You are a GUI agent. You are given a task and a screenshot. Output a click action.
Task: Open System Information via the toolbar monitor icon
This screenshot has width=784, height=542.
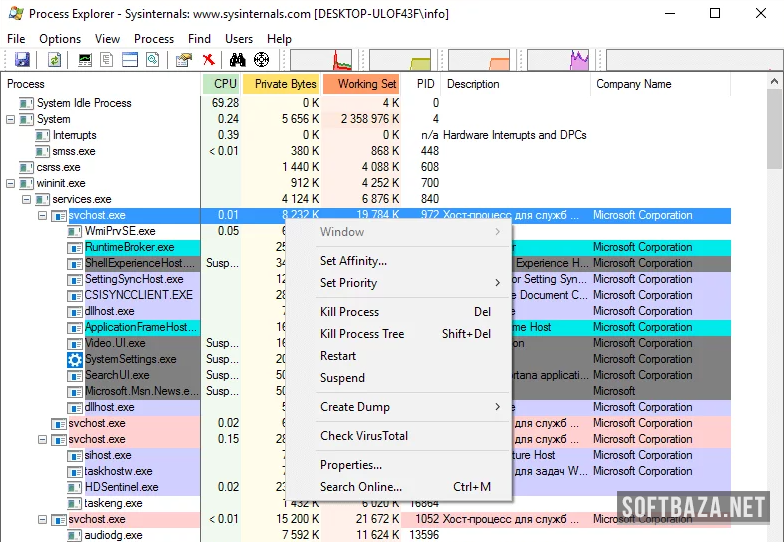tap(85, 60)
